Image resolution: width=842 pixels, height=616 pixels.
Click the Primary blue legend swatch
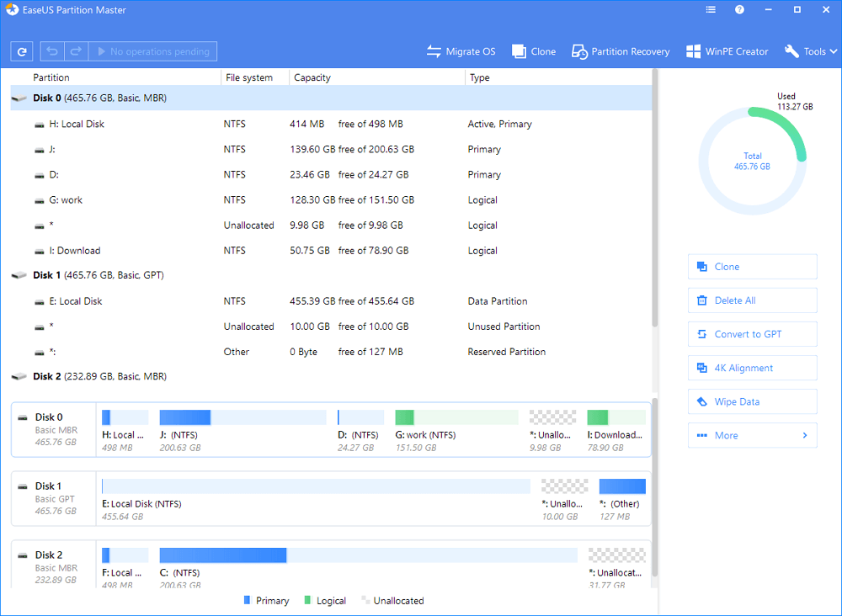coord(247,600)
